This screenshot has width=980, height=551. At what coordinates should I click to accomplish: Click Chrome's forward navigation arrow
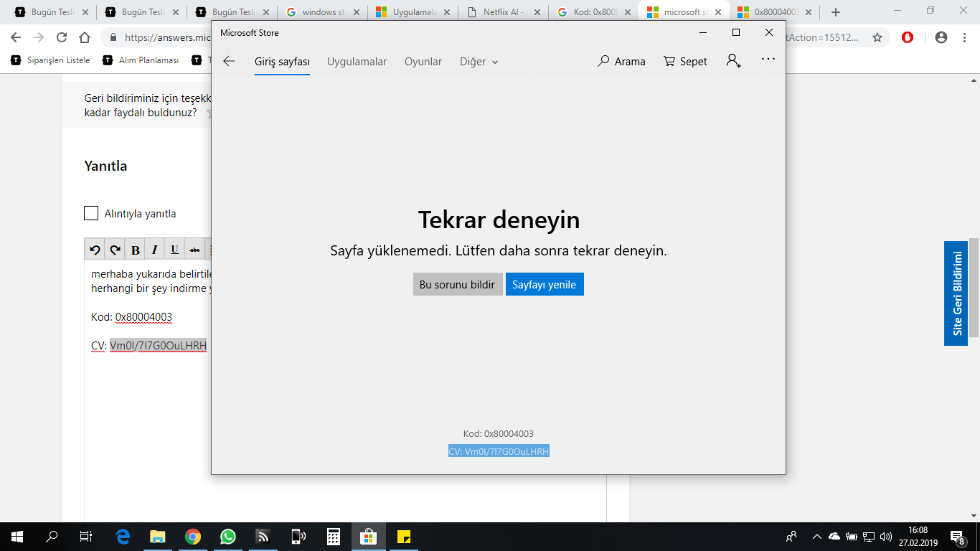[39, 37]
